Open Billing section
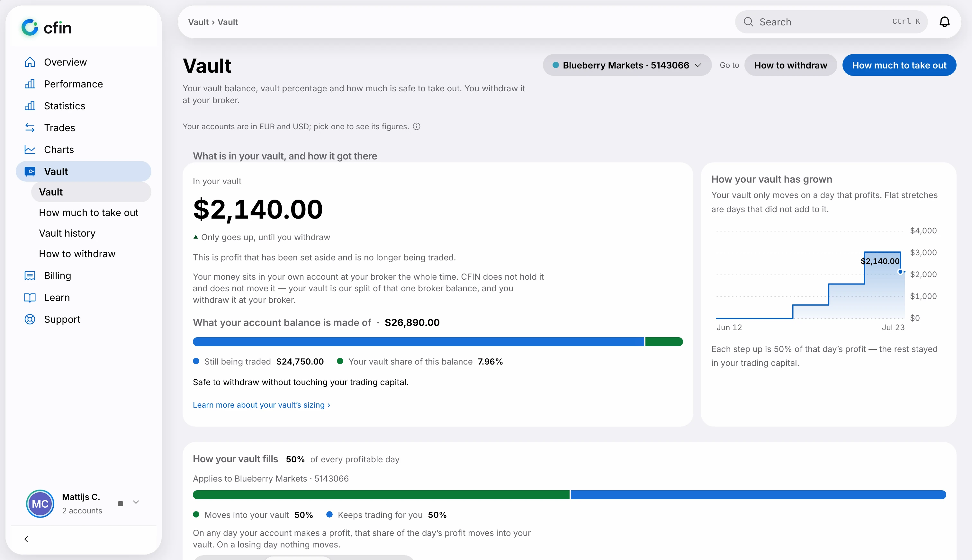This screenshot has height=560, width=972. pos(84,275)
